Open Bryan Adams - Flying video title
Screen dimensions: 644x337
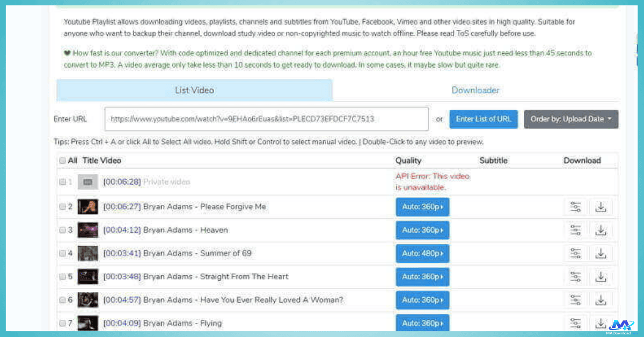182,323
